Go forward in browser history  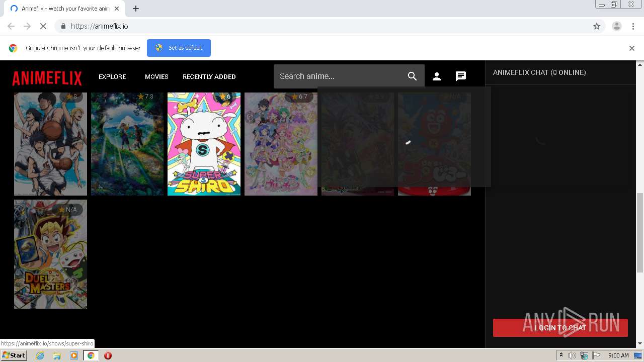27,26
